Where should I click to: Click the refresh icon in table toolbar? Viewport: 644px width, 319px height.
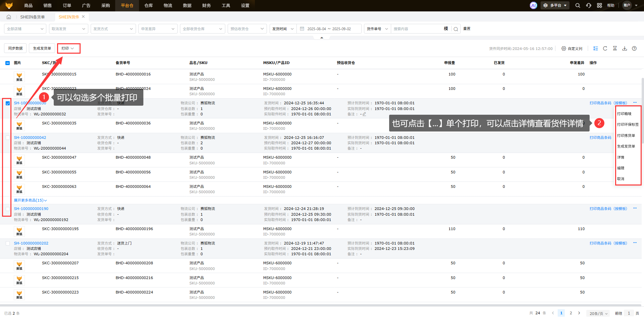(605, 48)
